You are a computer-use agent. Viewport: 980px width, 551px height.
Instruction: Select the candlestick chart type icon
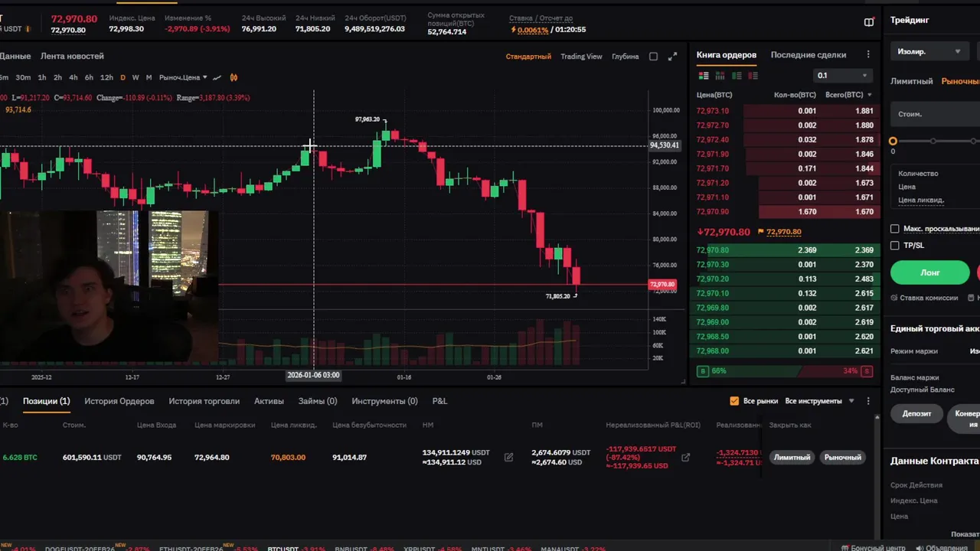(x=234, y=77)
